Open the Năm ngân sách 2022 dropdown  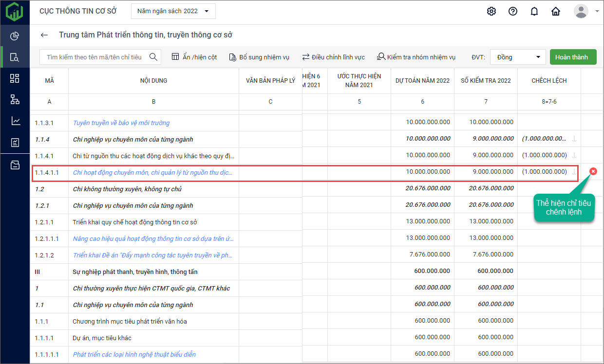[173, 11]
